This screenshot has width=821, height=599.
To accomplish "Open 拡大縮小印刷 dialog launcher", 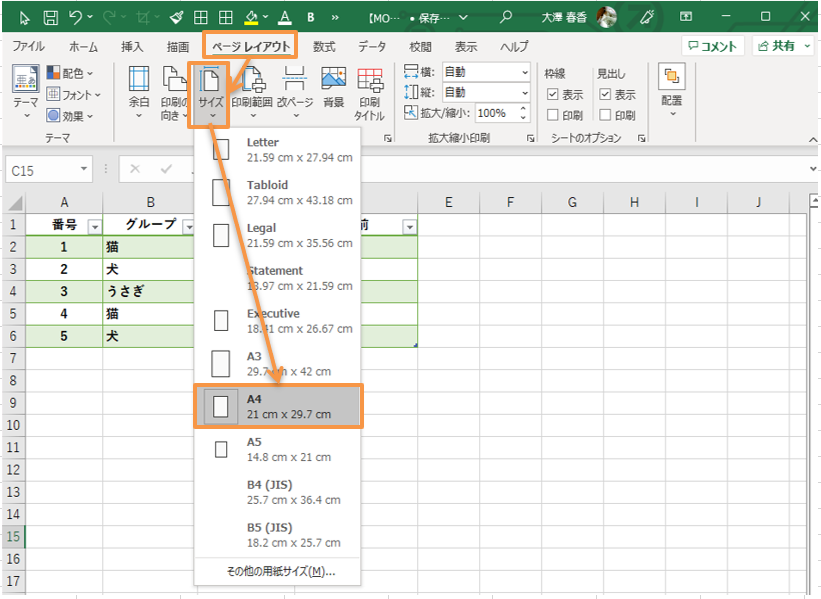I will coord(531,138).
